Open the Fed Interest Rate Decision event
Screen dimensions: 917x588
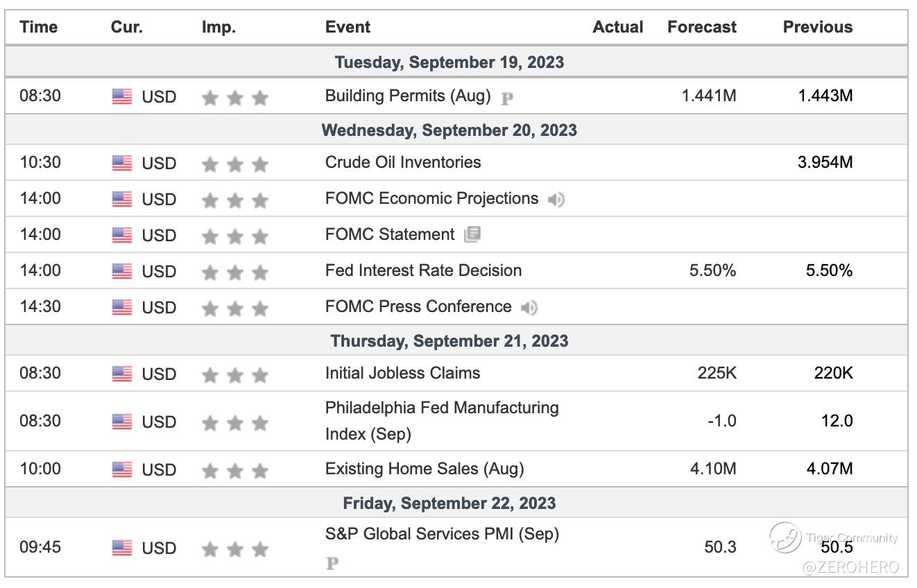(423, 270)
